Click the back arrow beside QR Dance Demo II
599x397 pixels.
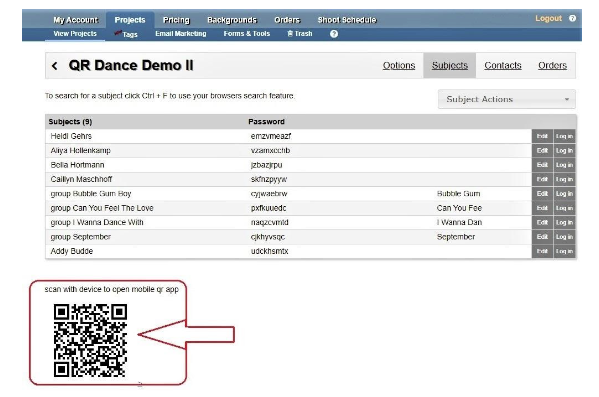pos(55,66)
